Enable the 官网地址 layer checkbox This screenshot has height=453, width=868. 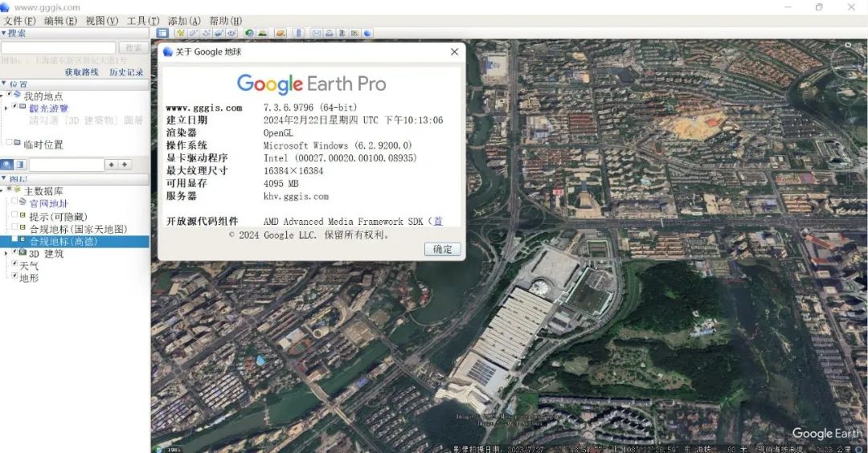click(x=15, y=202)
